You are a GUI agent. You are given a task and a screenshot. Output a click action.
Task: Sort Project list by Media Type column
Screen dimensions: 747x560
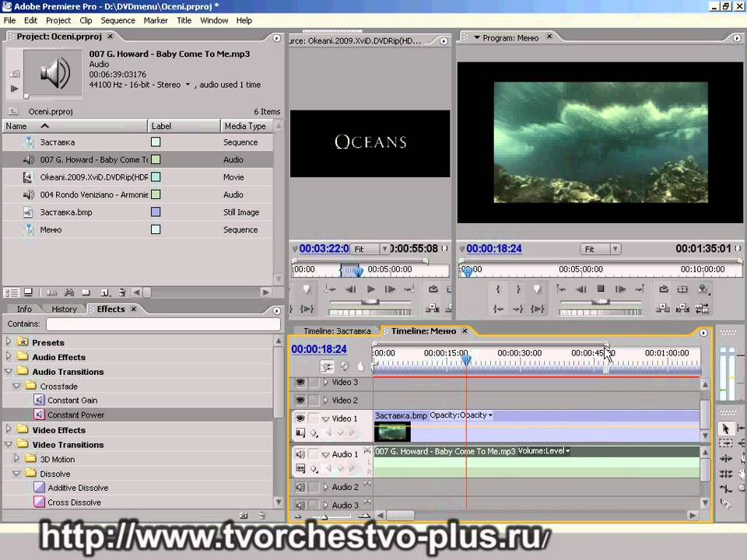(247, 126)
